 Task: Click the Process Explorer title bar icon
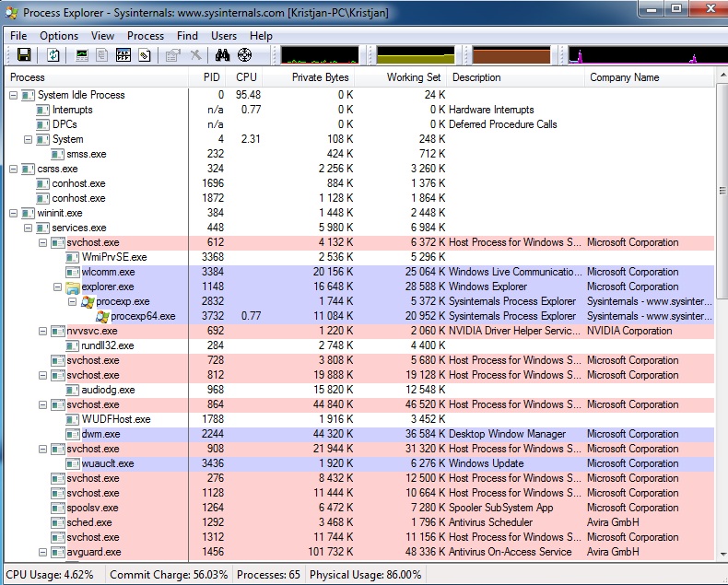click(11, 13)
